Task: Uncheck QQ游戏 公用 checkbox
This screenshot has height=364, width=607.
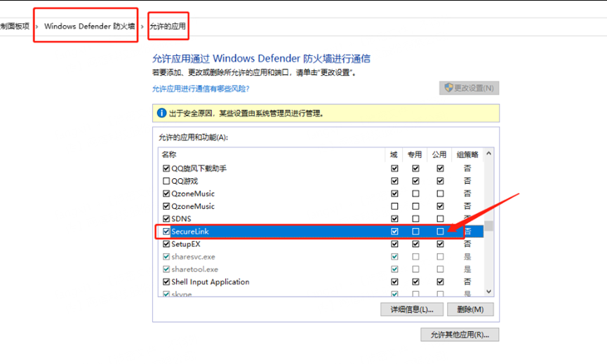Action: click(x=440, y=181)
